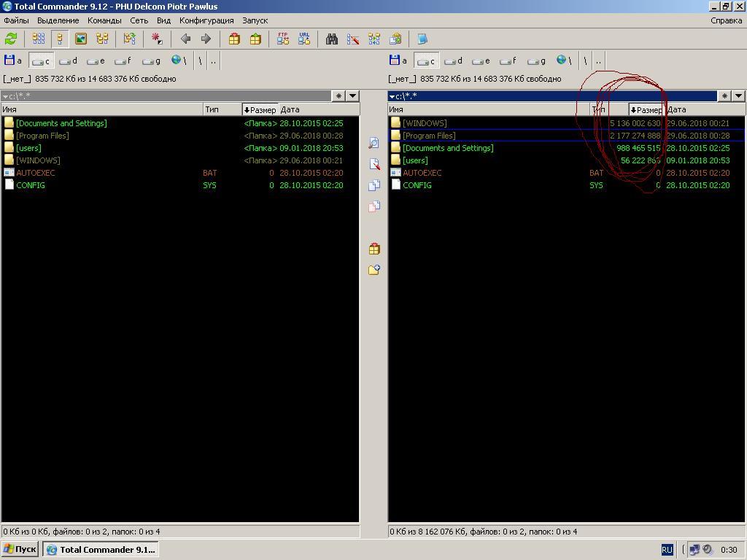Go back with the left arrow icon

tap(185, 39)
